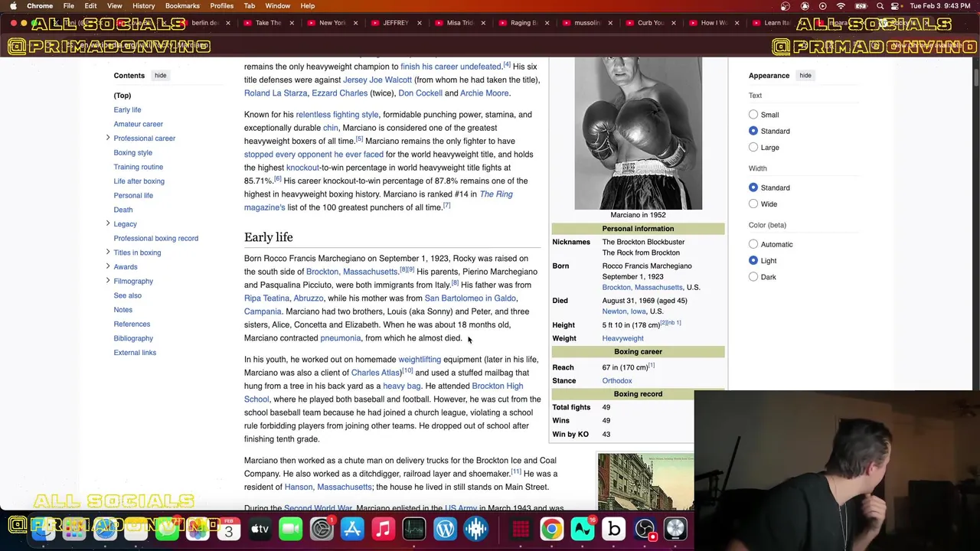Follow the Brockton, Massachusetts article link
Viewport: 980px width, 551px height.
pos(351,272)
